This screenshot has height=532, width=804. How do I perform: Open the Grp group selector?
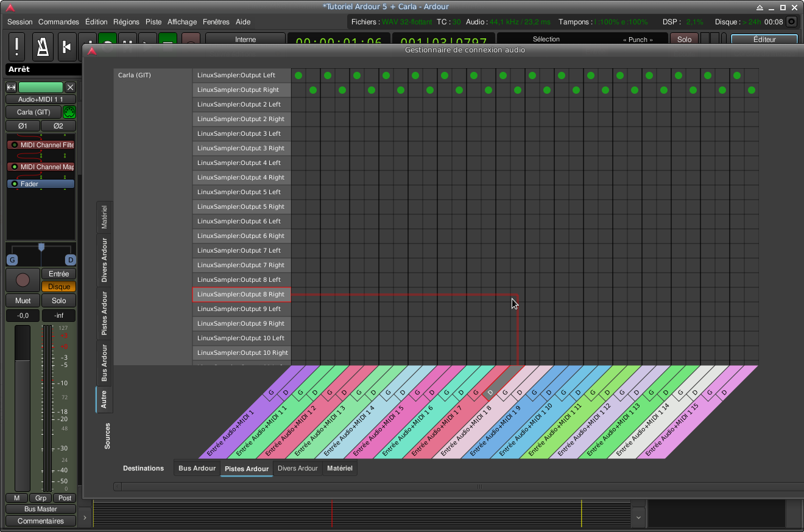click(41, 498)
